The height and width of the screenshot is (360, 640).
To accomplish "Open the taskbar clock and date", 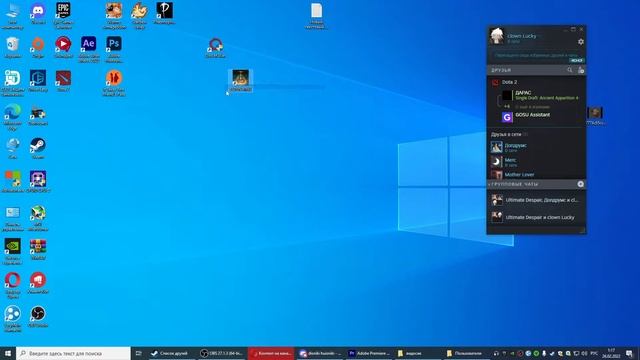I will [x=611, y=353].
